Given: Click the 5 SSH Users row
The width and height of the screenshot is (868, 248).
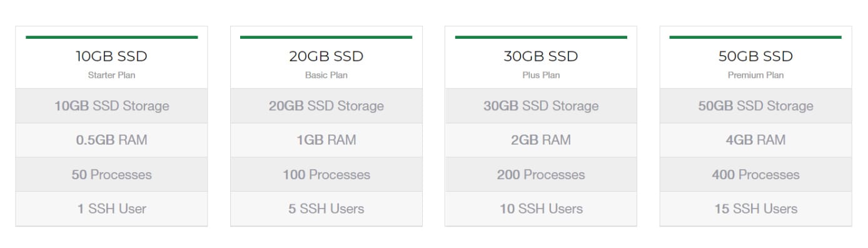Looking at the screenshot, I should 326,209.
